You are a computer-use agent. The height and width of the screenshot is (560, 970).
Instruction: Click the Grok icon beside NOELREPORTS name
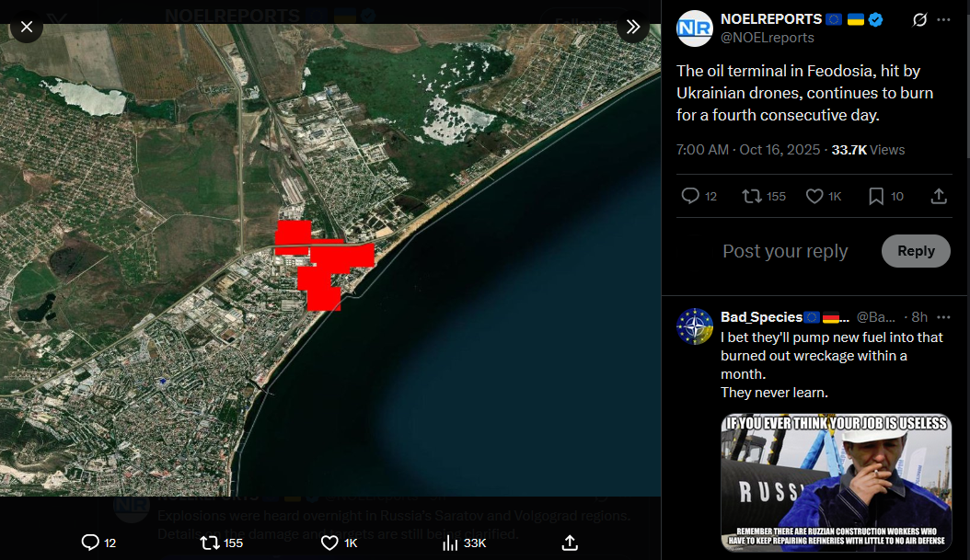point(920,20)
